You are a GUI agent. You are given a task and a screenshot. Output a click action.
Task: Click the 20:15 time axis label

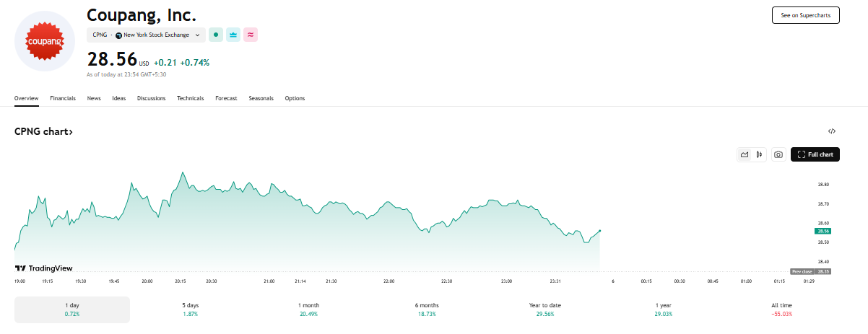(181, 281)
